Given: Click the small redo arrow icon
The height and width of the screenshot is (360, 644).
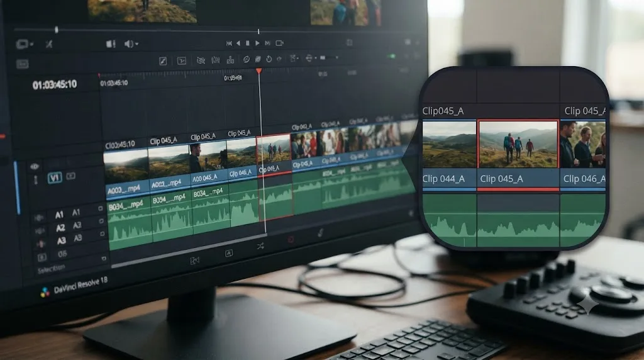Looking at the screenshot, I should (279, 59).
